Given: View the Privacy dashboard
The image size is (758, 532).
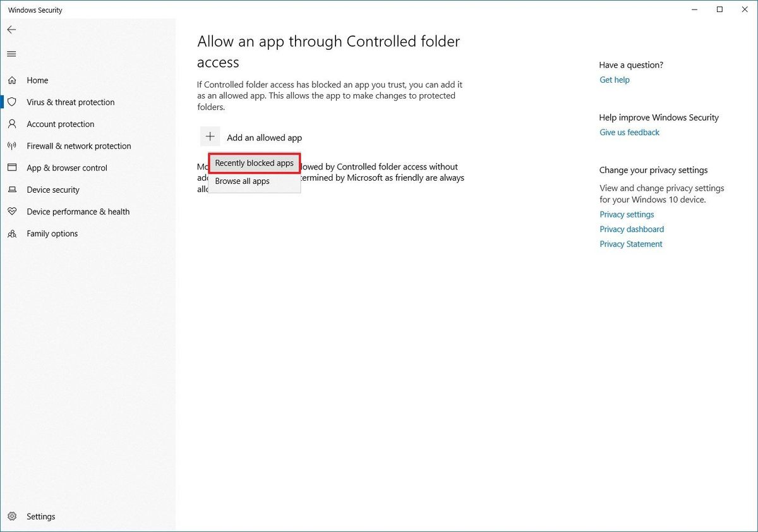Looking at the screenshot, I should 631,229.
